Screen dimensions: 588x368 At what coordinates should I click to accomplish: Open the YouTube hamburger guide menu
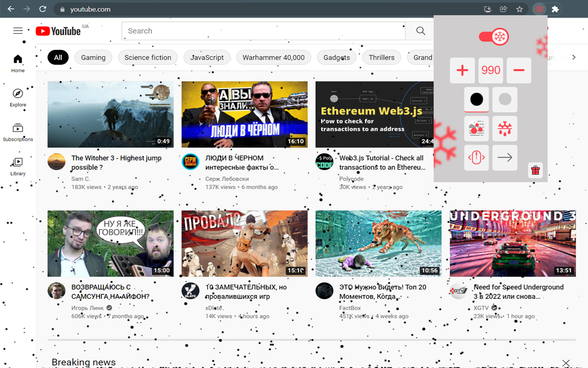pyautogui.click(x=18, y=31)
